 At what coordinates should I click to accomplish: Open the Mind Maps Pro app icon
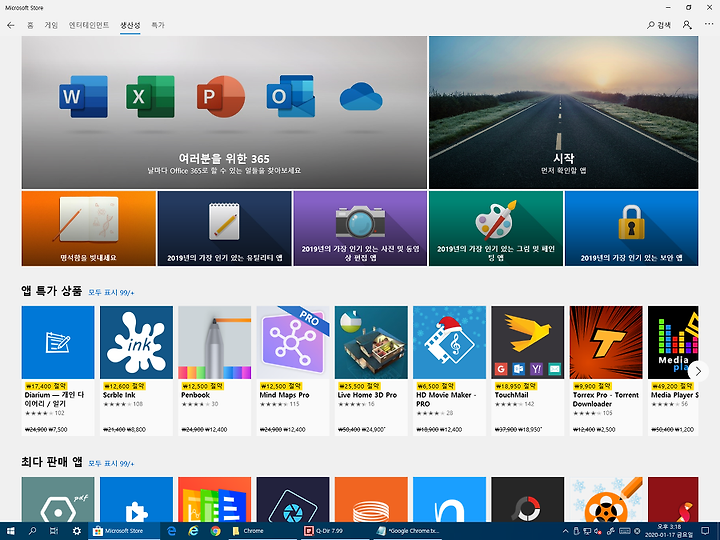tap(293, 343)
